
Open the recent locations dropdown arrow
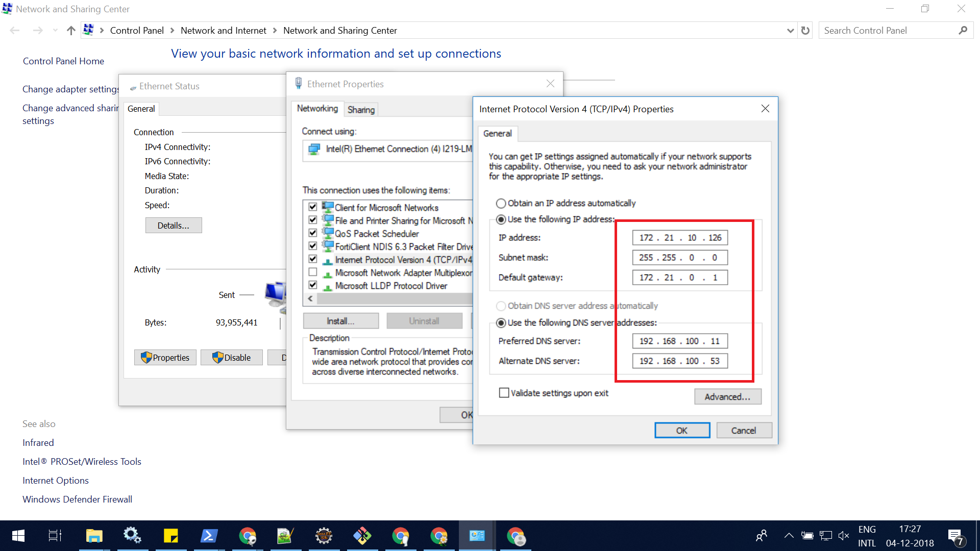pos(55,31)
